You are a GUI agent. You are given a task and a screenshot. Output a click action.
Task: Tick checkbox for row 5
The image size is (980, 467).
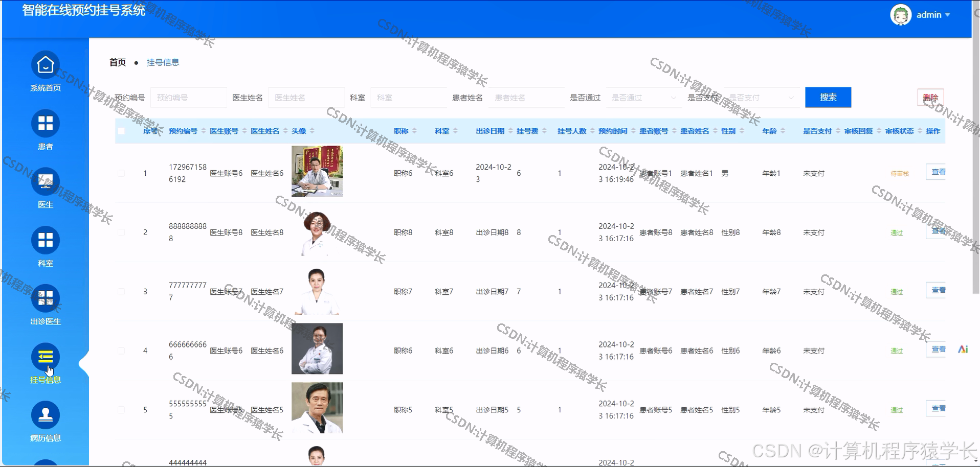click(121, 410)
